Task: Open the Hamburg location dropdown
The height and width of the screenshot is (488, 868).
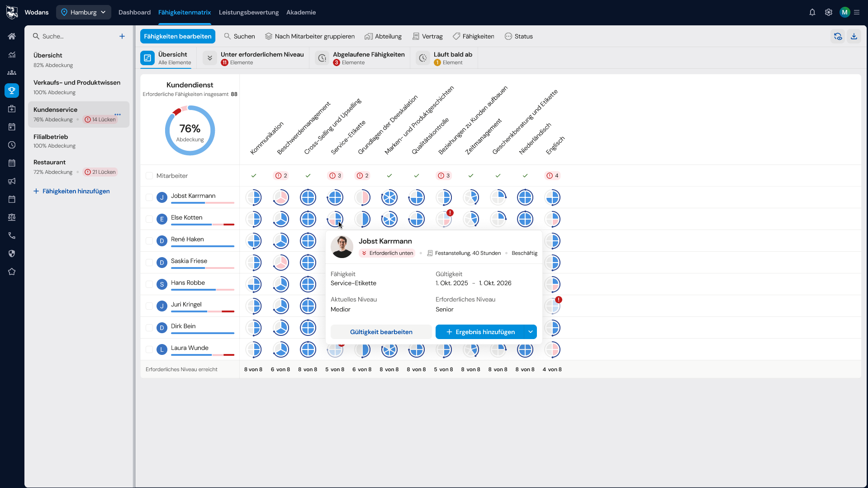Action: tap(84, 12)
